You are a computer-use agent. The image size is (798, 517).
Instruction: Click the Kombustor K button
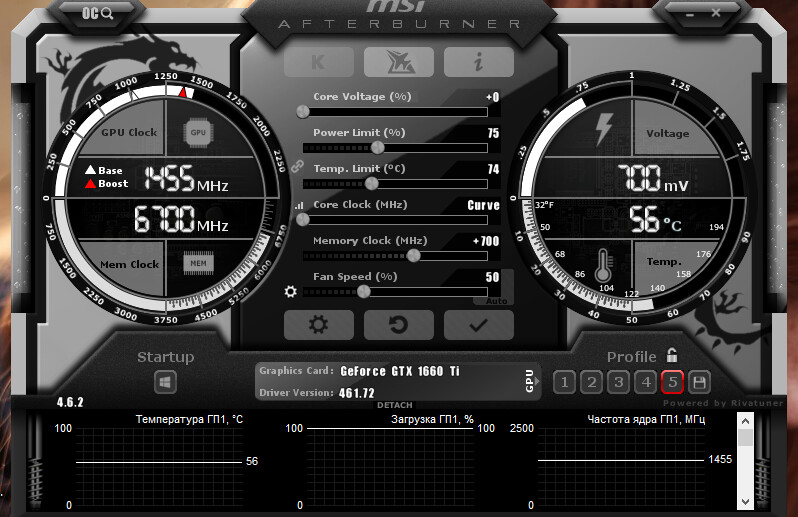pyautogui.click(x=319, y=62)
